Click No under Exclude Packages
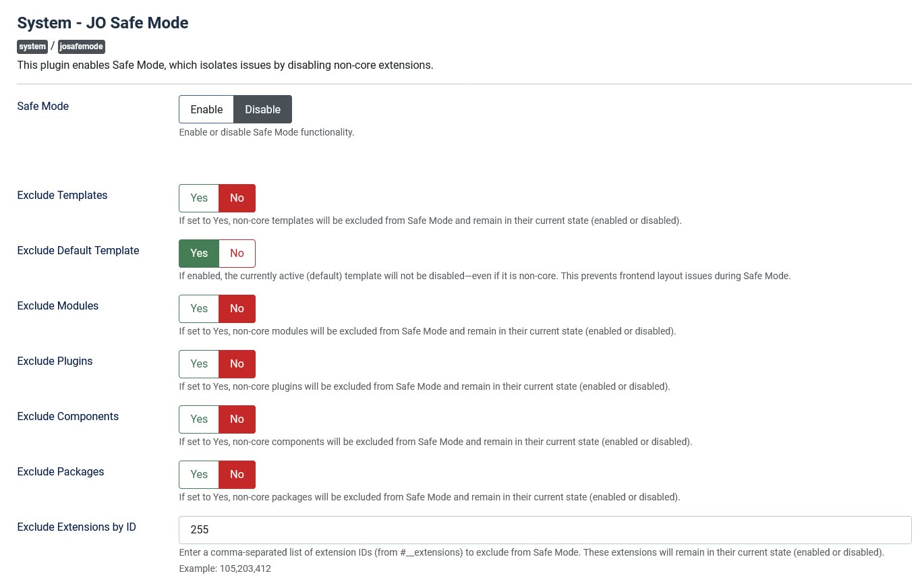The height and width of the screenshot is (586, 924). (x=237, y=475)
